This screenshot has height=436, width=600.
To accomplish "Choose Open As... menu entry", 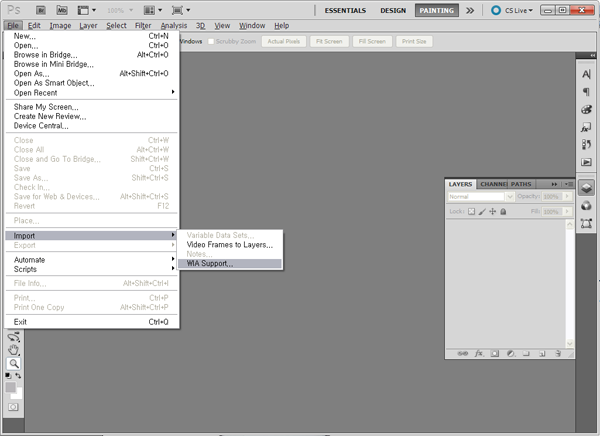I will [91, 73].
